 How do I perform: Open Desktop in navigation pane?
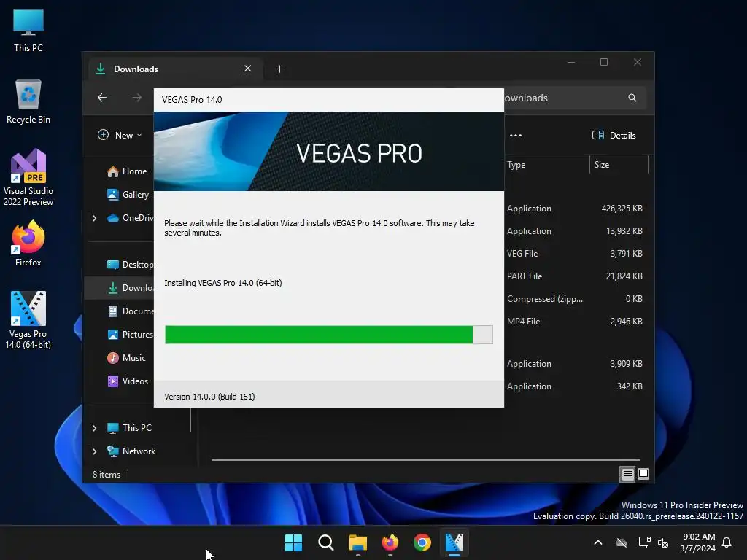click(x=131, y=265)
